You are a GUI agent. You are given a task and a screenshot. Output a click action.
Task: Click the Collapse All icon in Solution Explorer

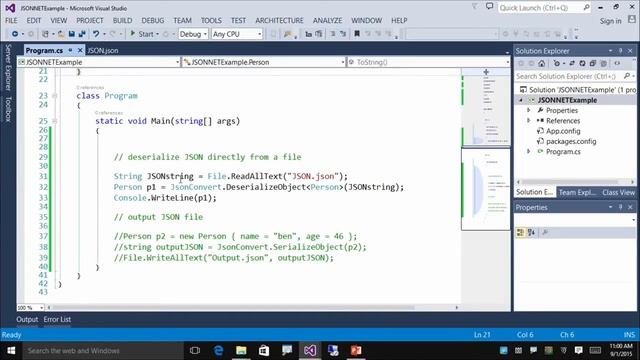point(593,63)
